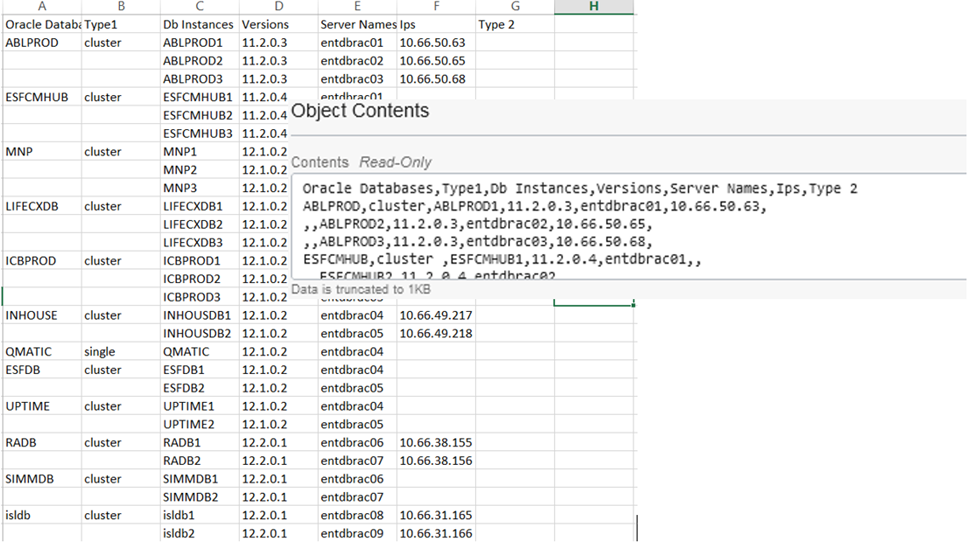The width and height of the screenshot is (975, 543).
Task: Click inside the Object Contents text box
Action: 629,227
